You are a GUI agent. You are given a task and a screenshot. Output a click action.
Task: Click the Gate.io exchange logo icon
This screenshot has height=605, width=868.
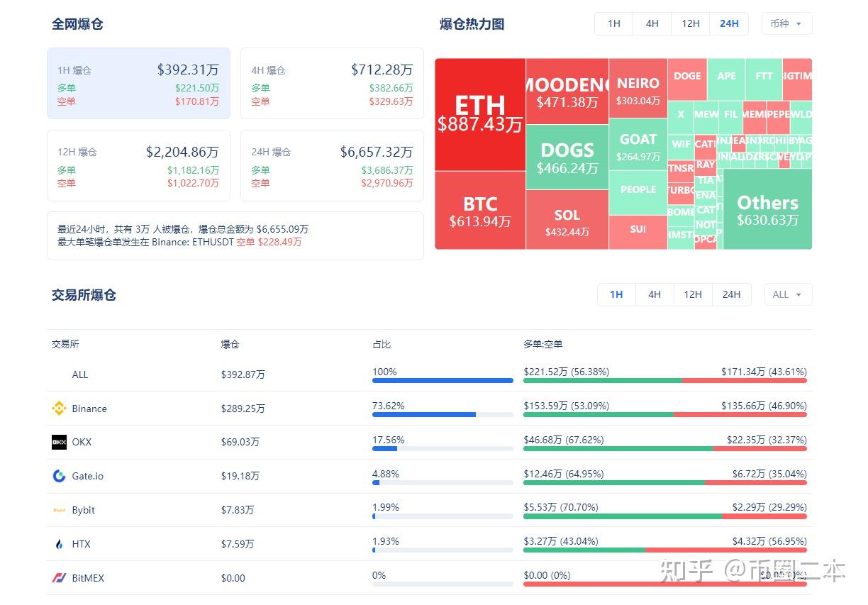click(x=60, y=476)
